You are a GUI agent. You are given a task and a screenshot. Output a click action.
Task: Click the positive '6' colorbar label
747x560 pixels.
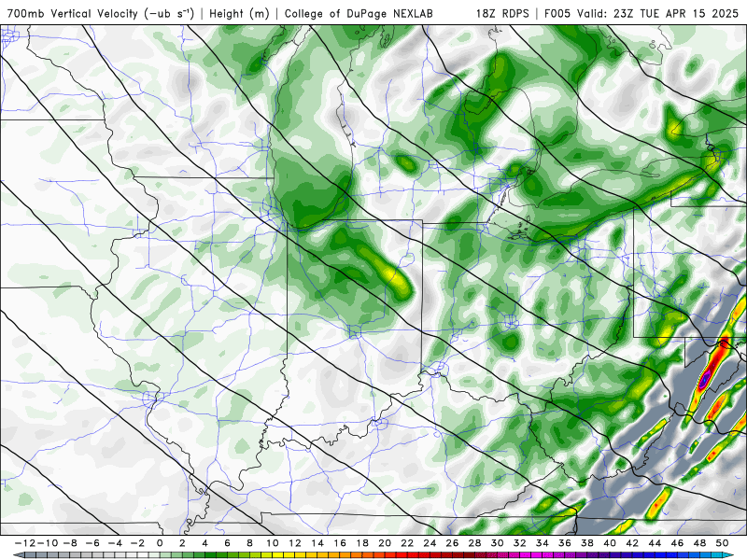point(227,543)
